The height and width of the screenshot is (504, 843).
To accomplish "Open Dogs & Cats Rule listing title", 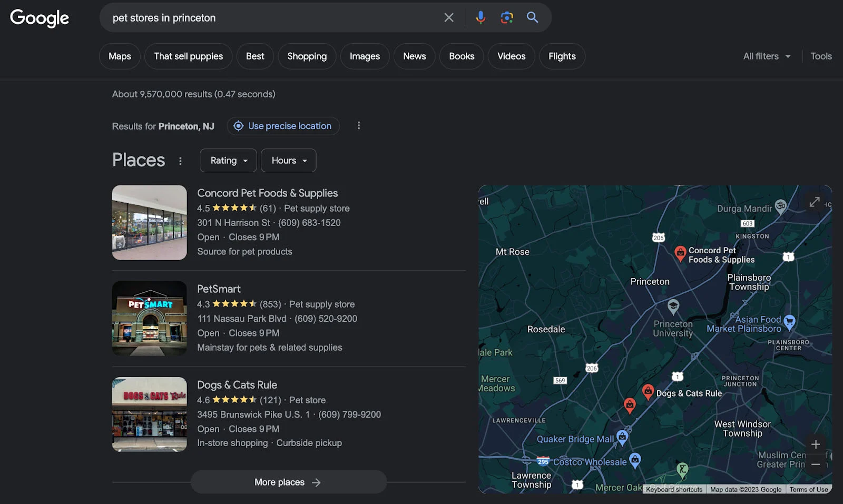I will [237, 384].
